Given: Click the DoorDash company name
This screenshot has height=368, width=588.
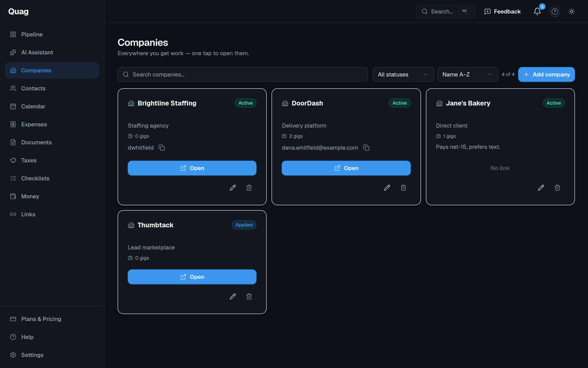Looking at the screenshot, I should click(307, 103).
